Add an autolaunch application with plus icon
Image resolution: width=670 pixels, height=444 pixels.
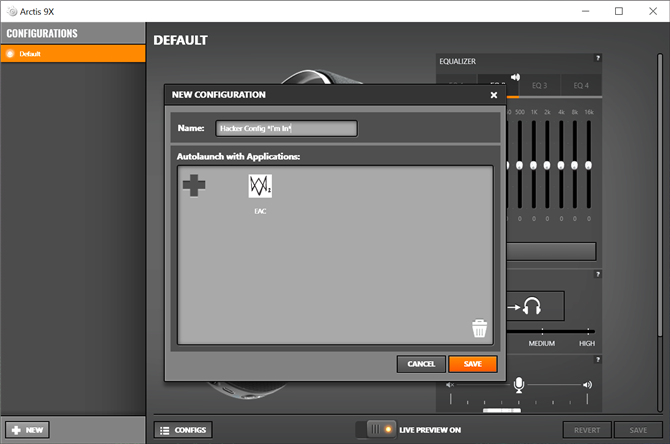[193, 185]
